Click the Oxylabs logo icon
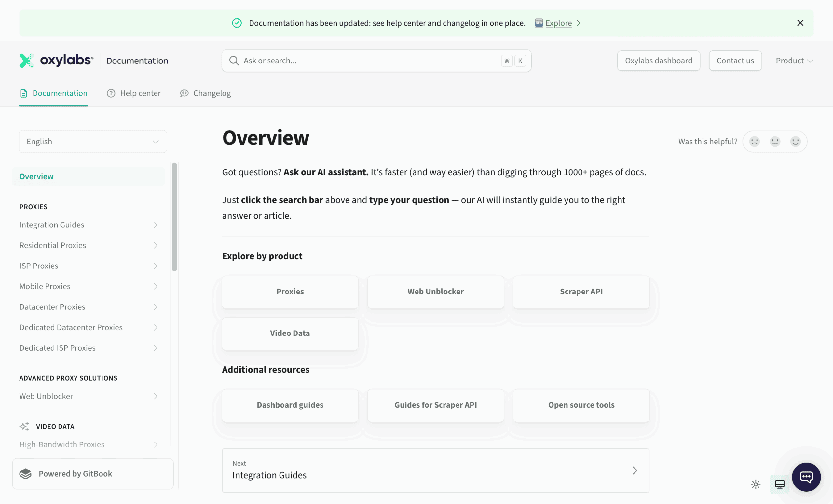Viewport: 833px width, 504px height. point(26,61)
